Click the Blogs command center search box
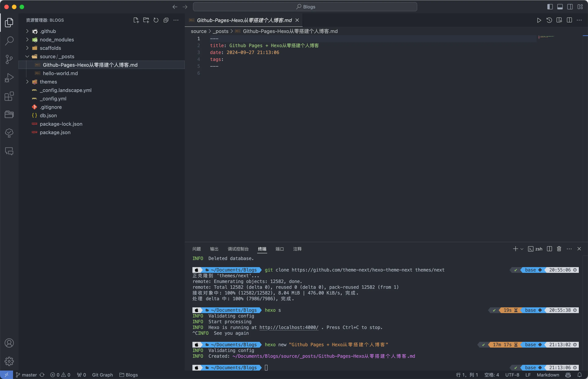The width and height of the screenshot is (588, 379). click(x=305, y=7)
